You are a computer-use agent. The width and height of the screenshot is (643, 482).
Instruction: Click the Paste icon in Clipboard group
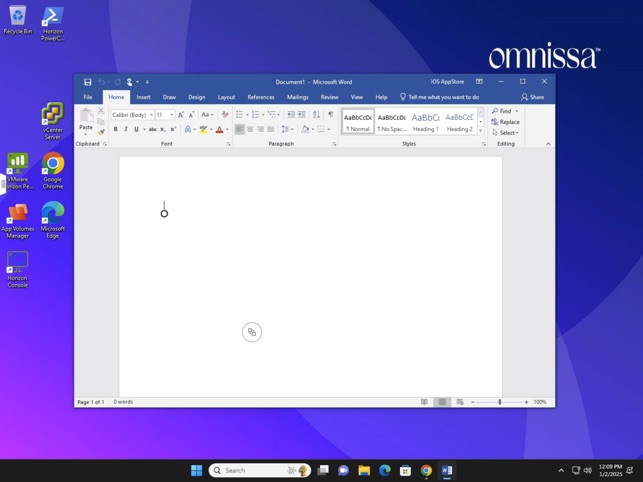(86, 116)
